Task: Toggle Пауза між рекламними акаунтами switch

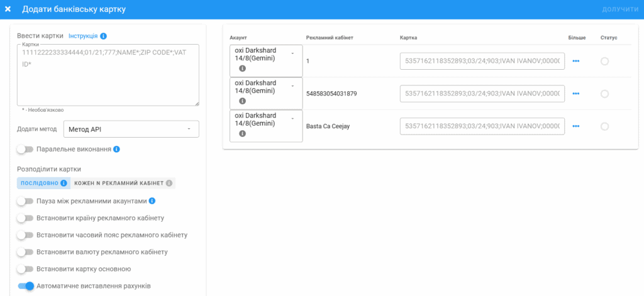Action: [x=25, y=201]
